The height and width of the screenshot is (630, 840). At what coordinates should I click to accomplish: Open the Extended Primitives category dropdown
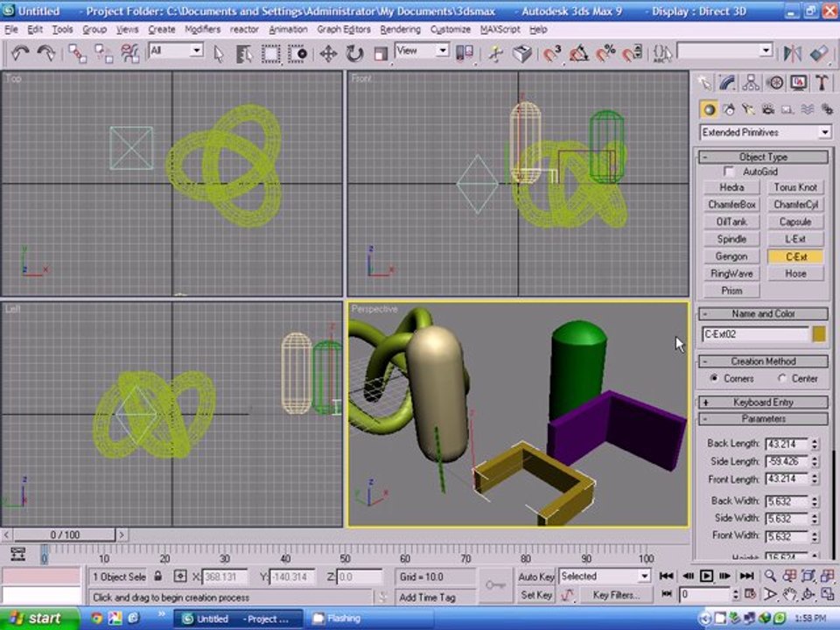click(765, 132)
